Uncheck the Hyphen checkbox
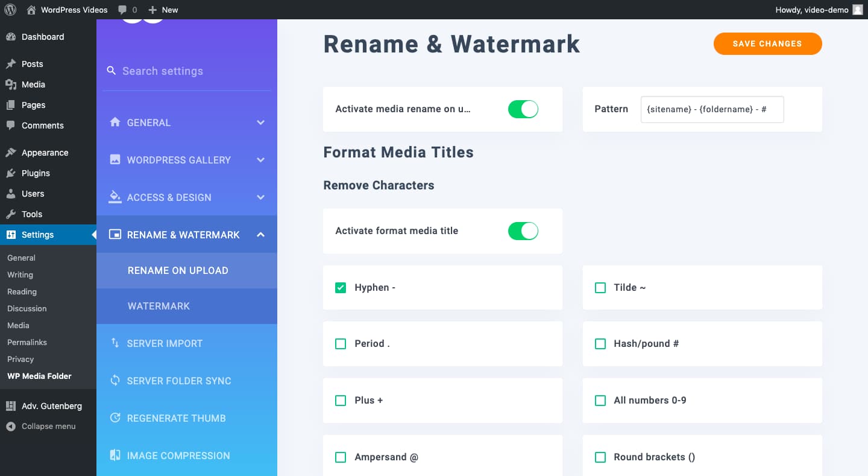Image resolution: width=868 pixels, height=476 pixels. point(341,288)
